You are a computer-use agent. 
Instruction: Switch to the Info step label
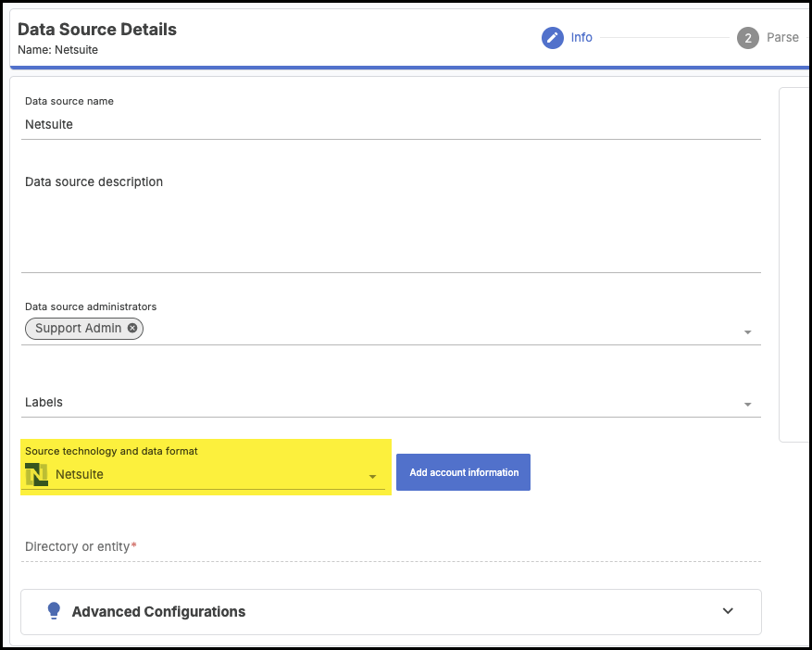tap(581, 38)
